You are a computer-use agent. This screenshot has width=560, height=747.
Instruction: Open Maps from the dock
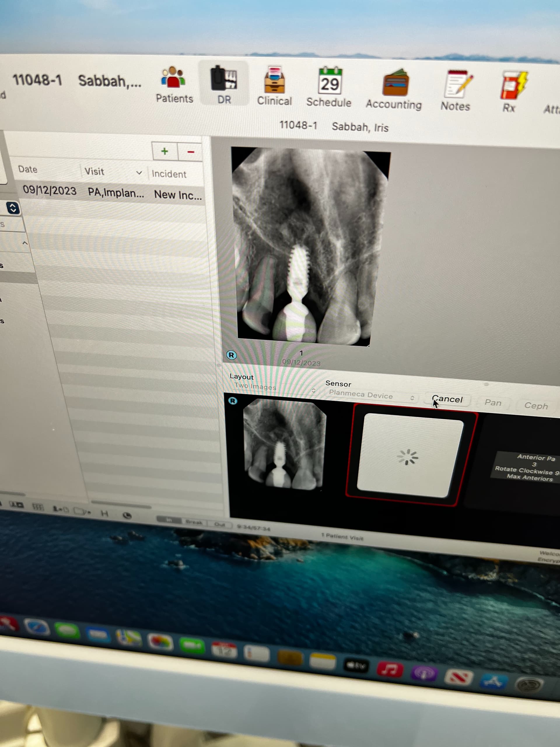(129, 637)
